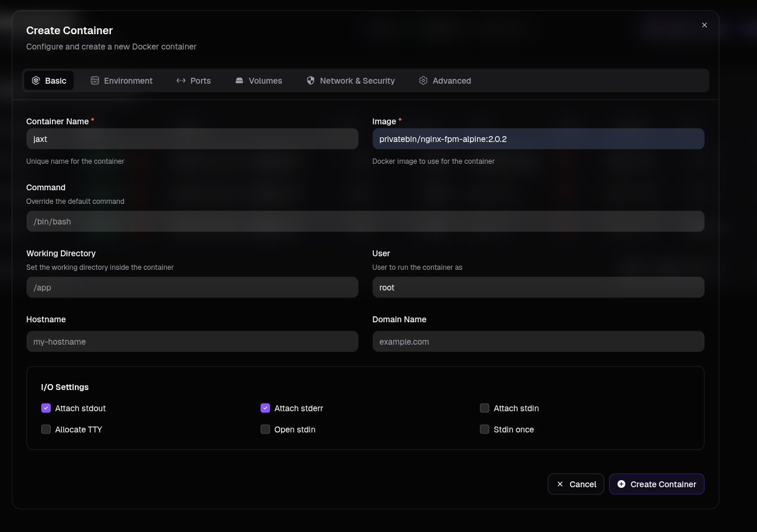Switch to the Environment tab
Image resolution: width=757 pixels, height=532 pixels.
(x=121, y=81)
